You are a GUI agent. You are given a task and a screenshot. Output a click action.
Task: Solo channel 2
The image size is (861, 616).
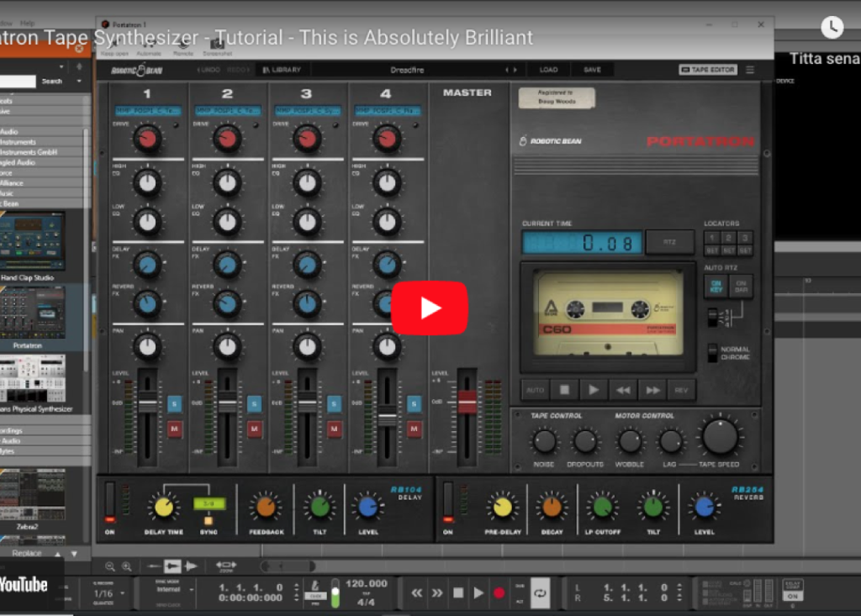(254, 404)
